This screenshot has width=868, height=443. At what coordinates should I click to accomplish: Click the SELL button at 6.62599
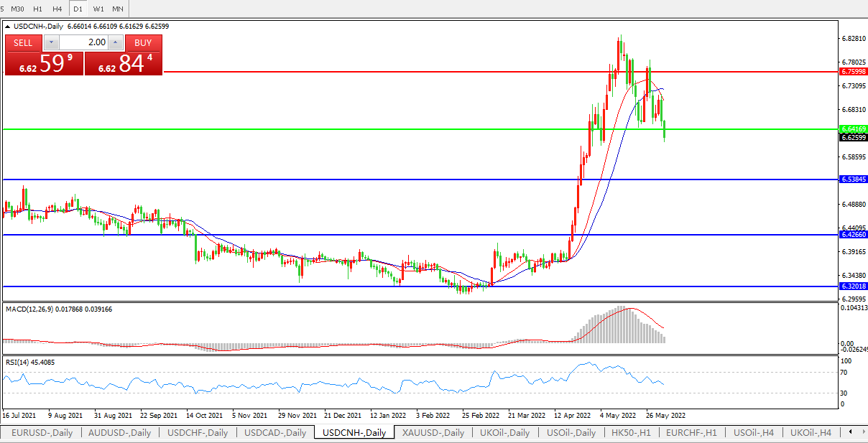(x=43, y=63)
